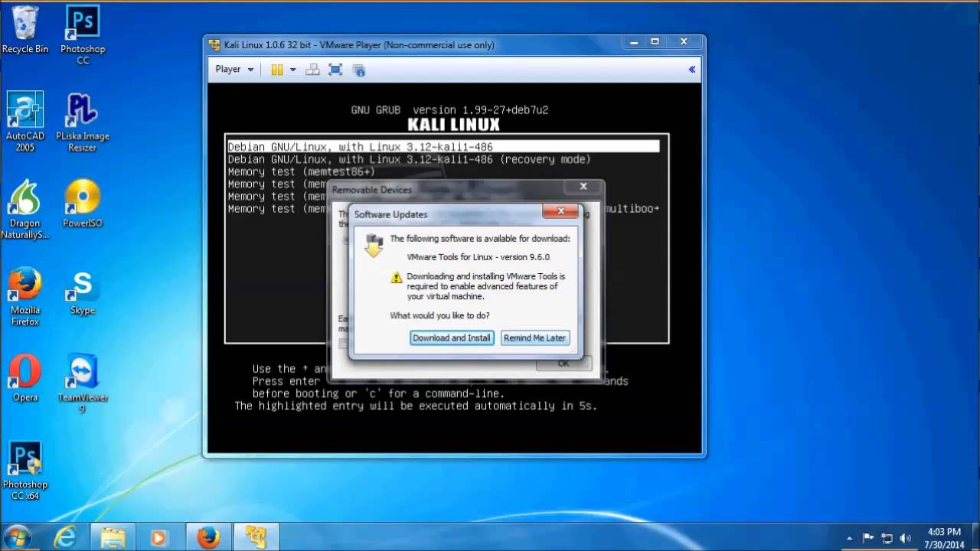The image size is (980, 551).
Task: Click Download and Install button
Action: (452, 337)
